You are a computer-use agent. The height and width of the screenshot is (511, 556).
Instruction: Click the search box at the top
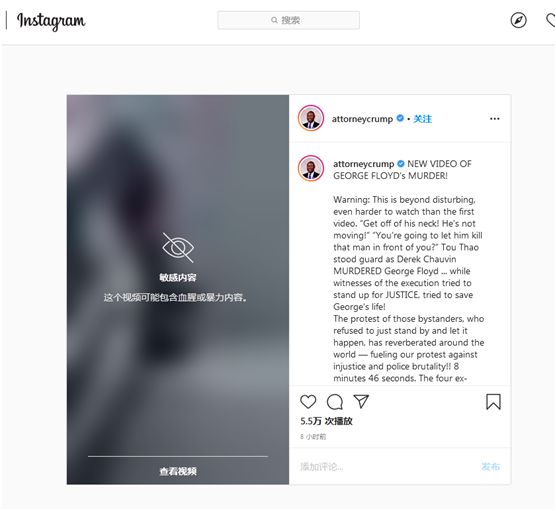pyautogui.click(x=289, y=20)
